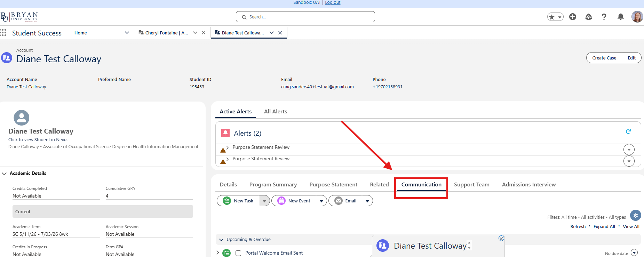Open Portal Welcome Email Sent task link
This screenshot has height=257, width=644.
[x=274, y=253]
